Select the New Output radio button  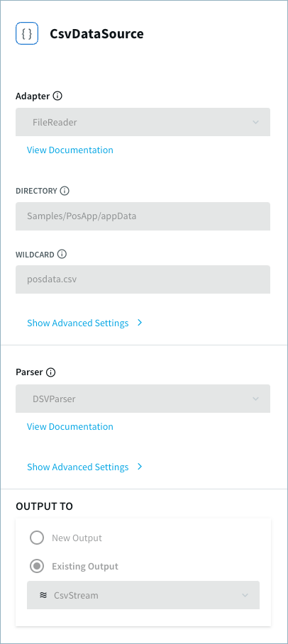coord(37,538)
